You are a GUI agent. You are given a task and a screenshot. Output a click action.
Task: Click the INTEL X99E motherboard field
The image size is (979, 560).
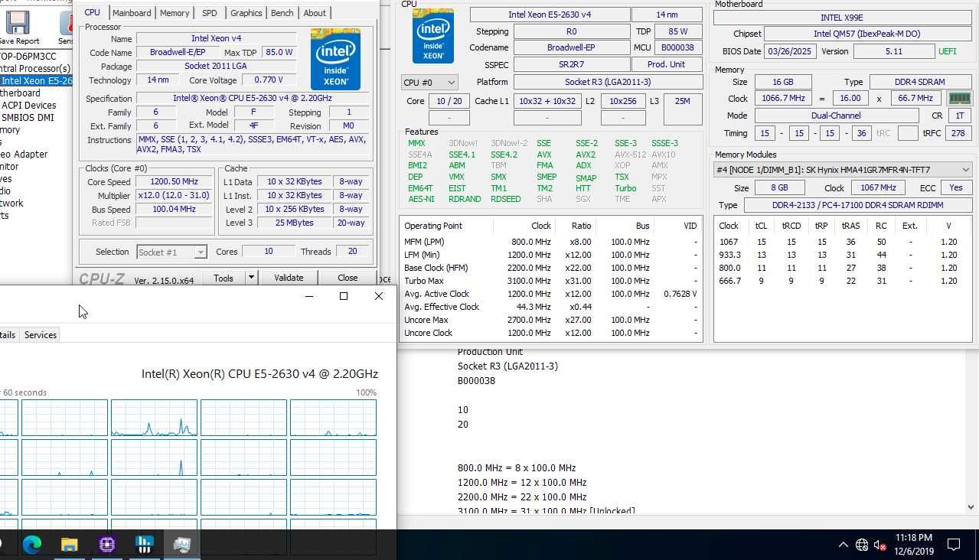(842, 16)
